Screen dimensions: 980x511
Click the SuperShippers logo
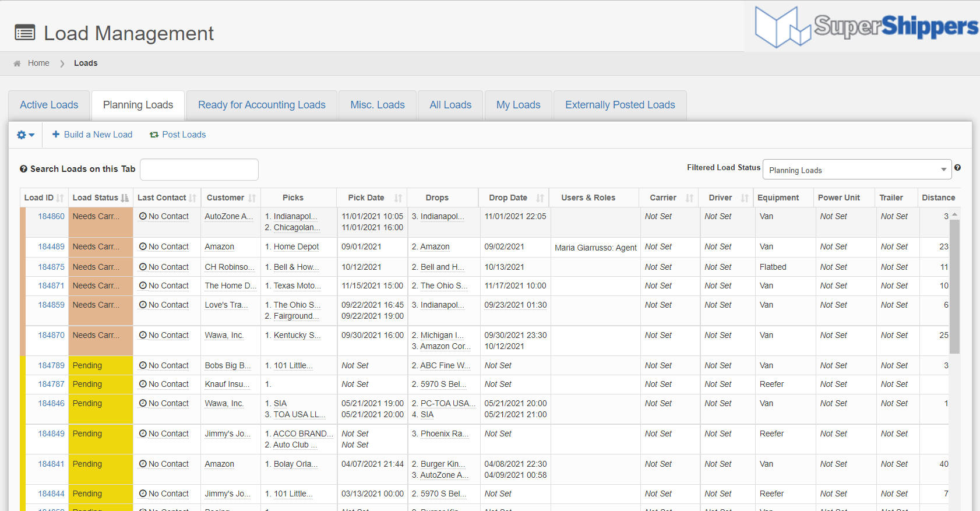pos(865,27)
